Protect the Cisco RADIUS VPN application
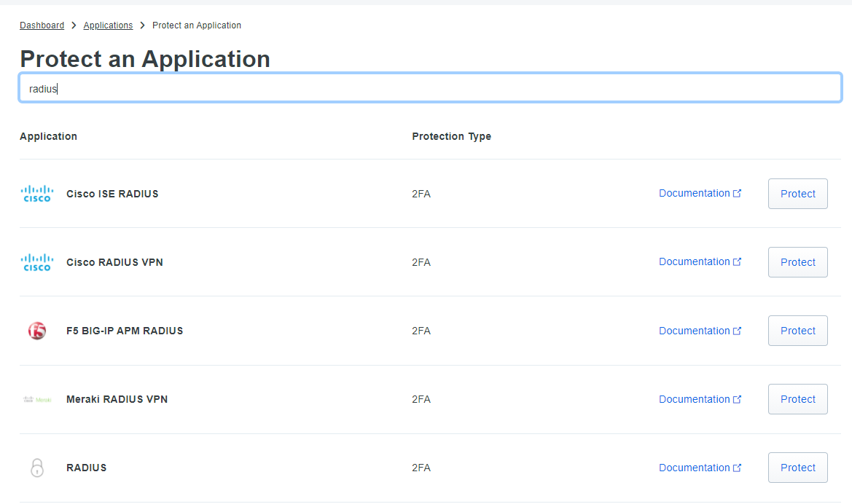 (x=797, y=262)
